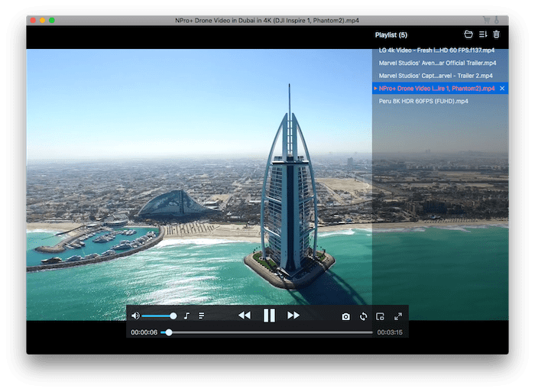
Task: Click the volume slider handle
Action: 173,316
